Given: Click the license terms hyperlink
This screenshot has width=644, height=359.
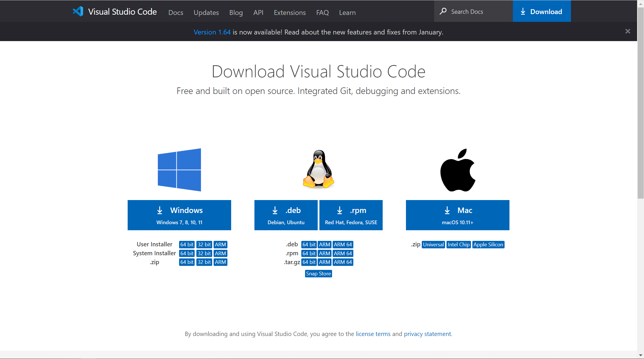Looking at the screenshot, I should (373, 334).
